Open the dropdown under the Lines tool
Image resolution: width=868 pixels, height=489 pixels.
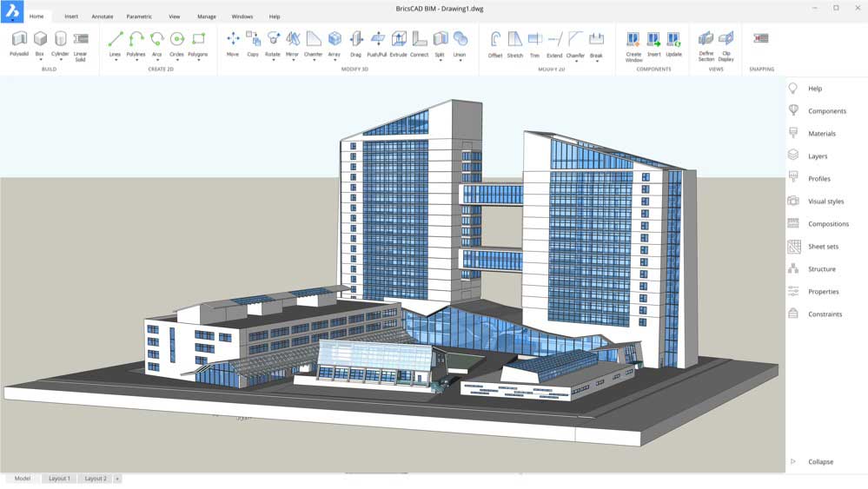click(116, 60)
